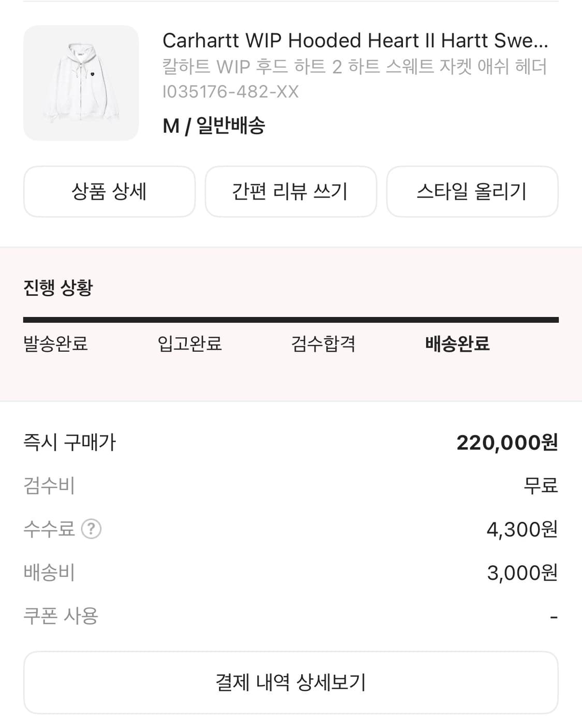Click the Carhartt WIP Hooded Heart title
The width and height of the screenshot is (582, 728).
pos(355,40)
